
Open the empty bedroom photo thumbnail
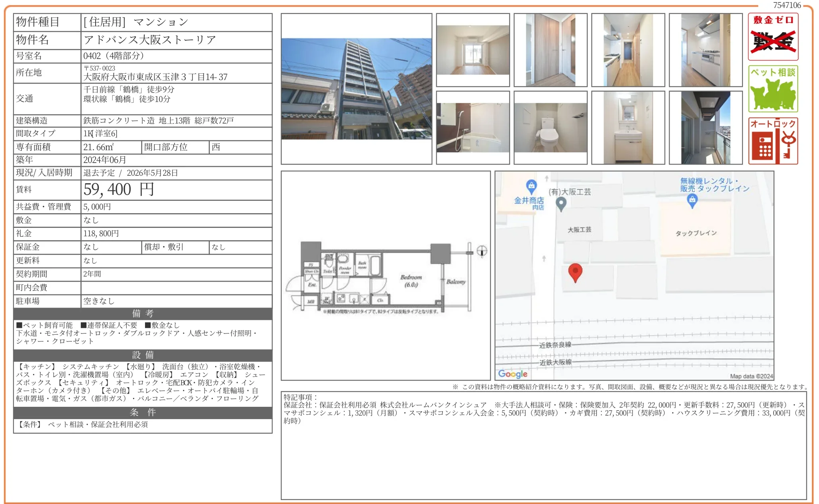tap(473, 50)
